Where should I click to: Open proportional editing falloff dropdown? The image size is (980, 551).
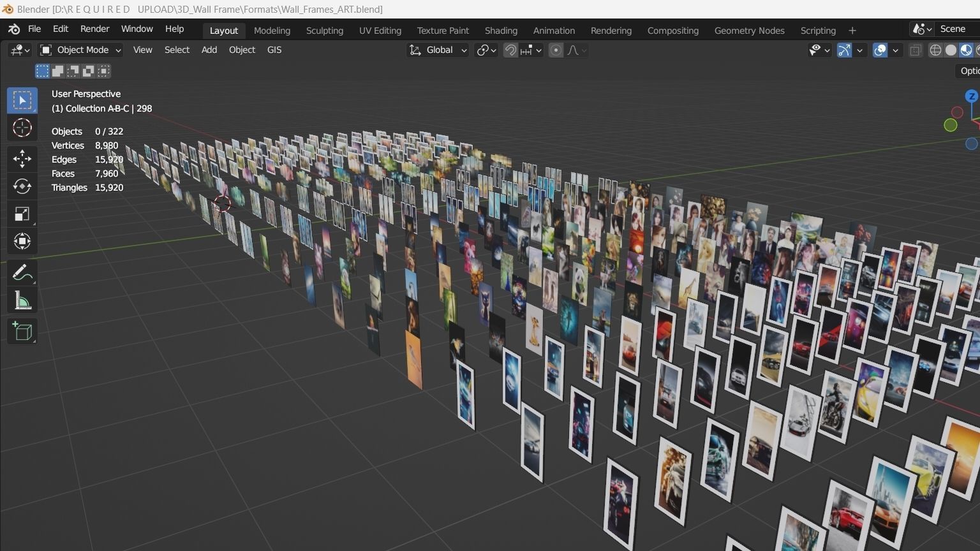pyautogui.click(x=576, y=50)
